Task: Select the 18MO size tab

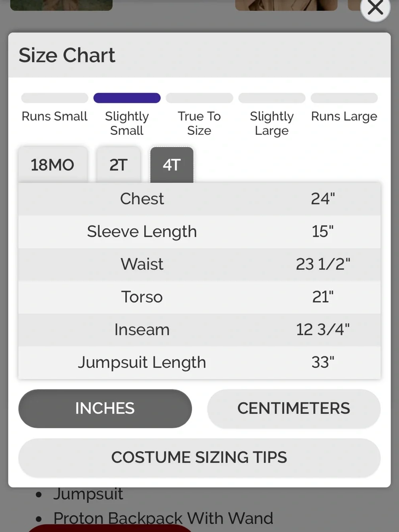Action: 52,165
